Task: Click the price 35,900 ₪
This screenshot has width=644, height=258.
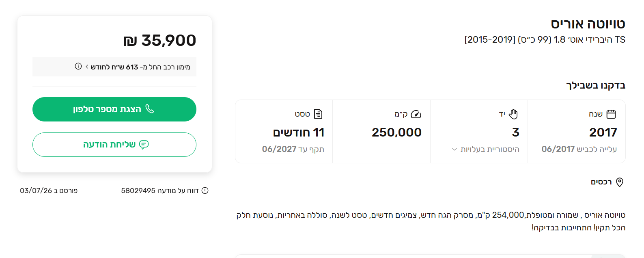Action: point(160,40)
